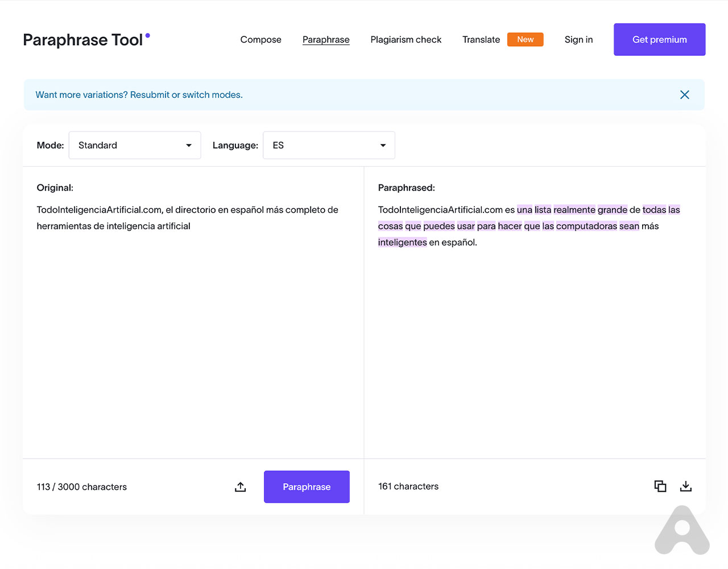Open the Plagiarism check page
Image resolution: width=728 pixels, height=569 pixels.
406,40
